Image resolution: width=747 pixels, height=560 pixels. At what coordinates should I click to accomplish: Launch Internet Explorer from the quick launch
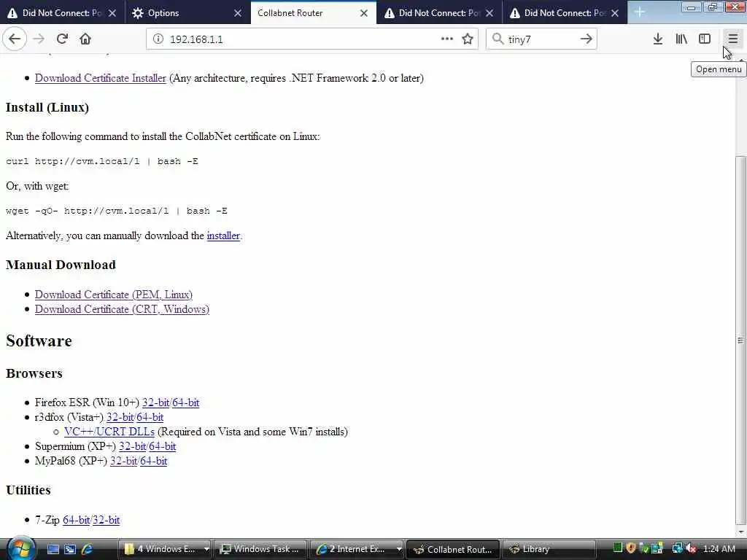coord(88,549)
